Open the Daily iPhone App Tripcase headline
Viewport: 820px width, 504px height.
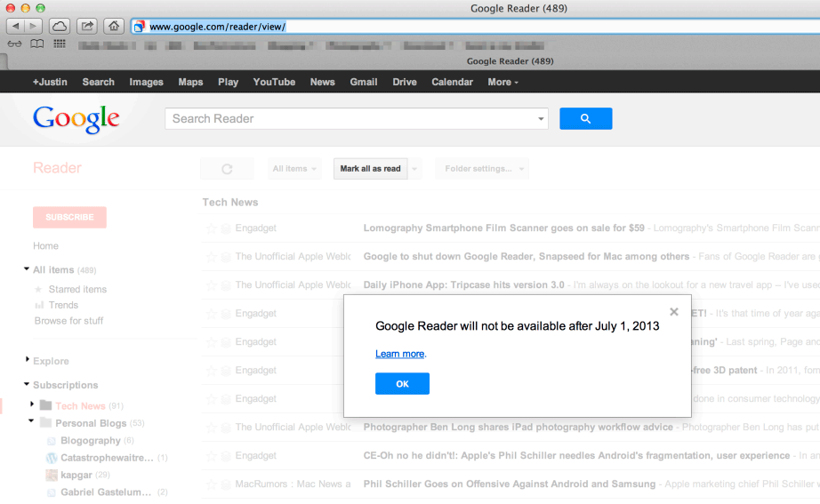pyautogui.click(x=464, y=285)
